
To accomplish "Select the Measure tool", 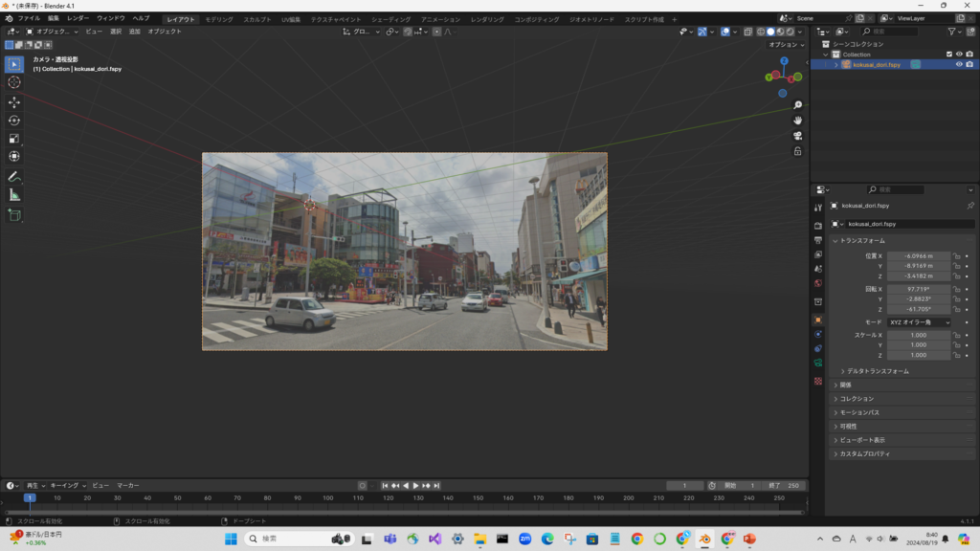I will 14,195.
